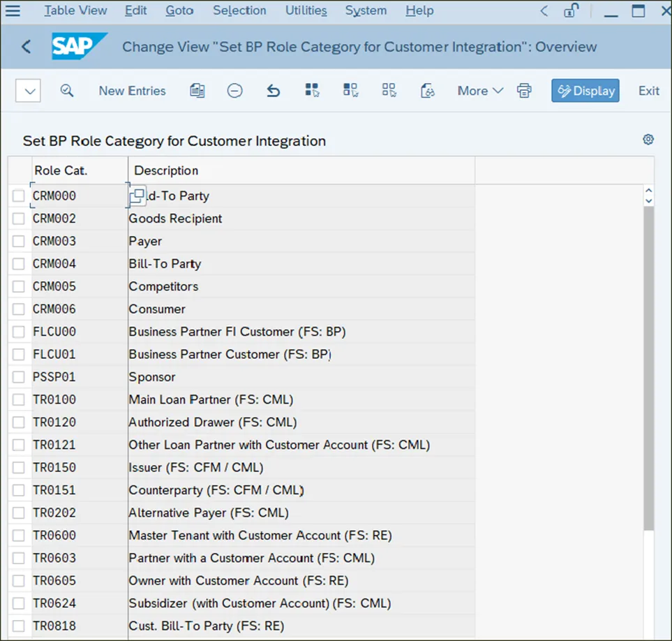Image resolution: width=672 pixels, height=641 pixels.
Task: Click the Copy As icon in toolbar
Action: click(x=197, y=91)
